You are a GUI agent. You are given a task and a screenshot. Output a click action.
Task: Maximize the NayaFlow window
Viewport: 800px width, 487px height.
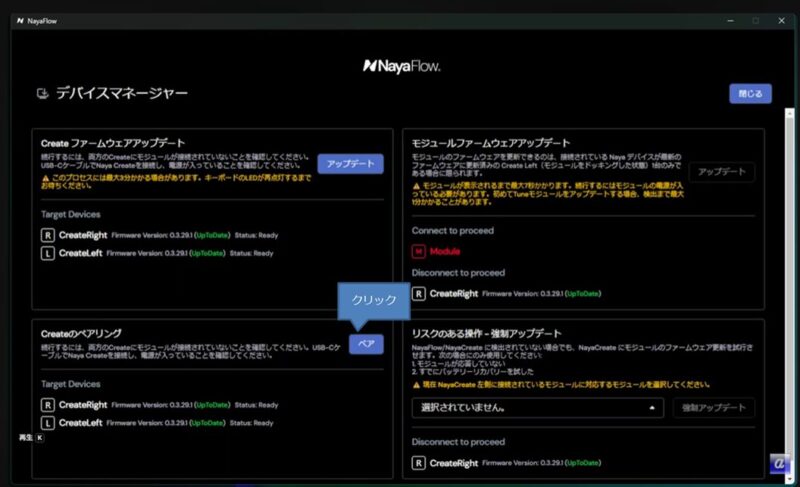(755, 20)
